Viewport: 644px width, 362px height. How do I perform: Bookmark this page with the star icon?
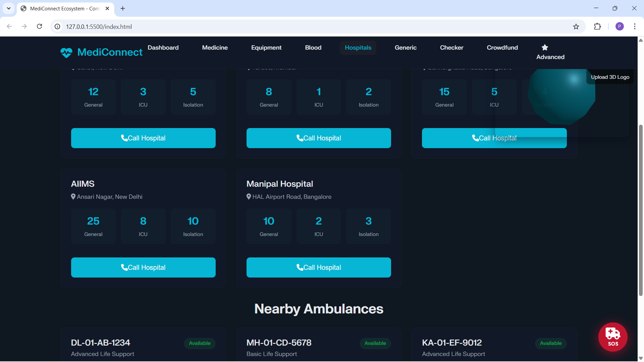[576, 27]
